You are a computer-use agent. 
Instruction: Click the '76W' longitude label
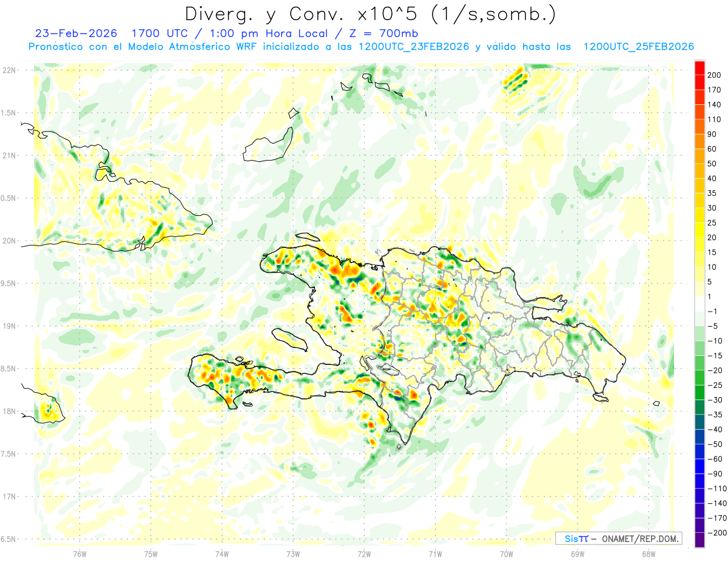pos(79,554)
